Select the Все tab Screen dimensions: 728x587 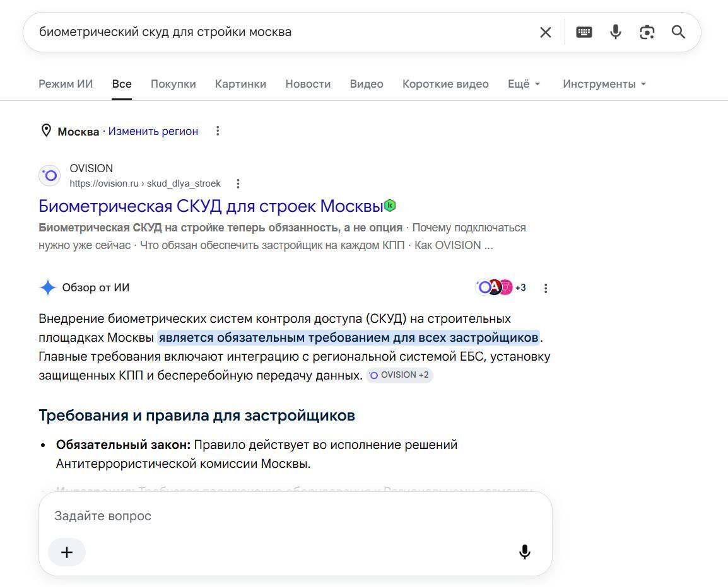click(x=122, y=84)
